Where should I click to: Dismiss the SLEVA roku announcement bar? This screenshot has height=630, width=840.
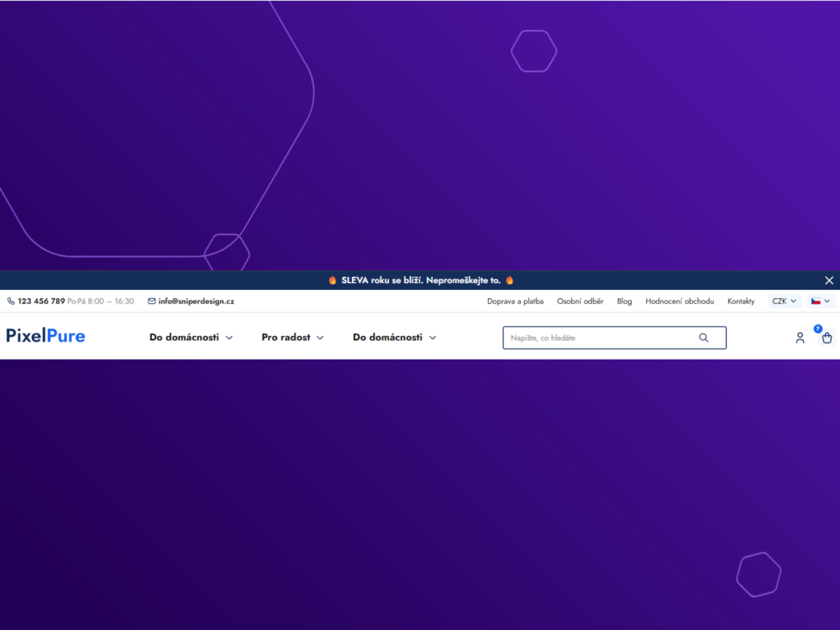pos(829,281)
